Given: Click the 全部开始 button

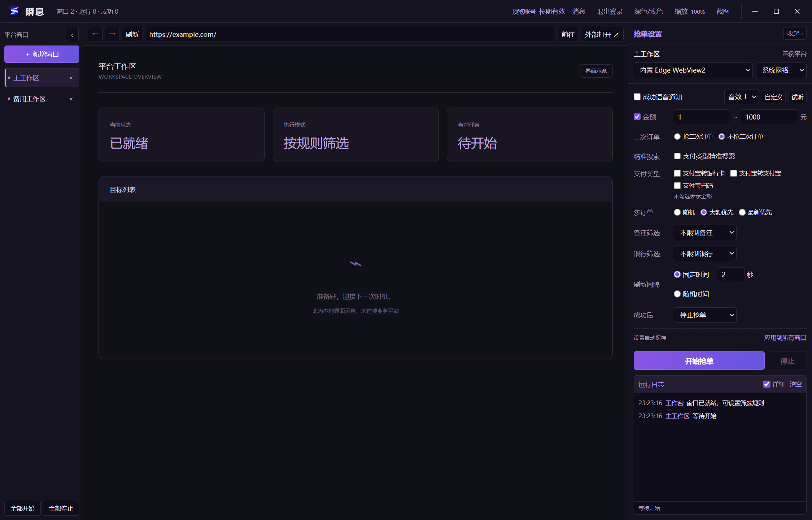Looking at the screenshot, I should [x=22, y=508].
